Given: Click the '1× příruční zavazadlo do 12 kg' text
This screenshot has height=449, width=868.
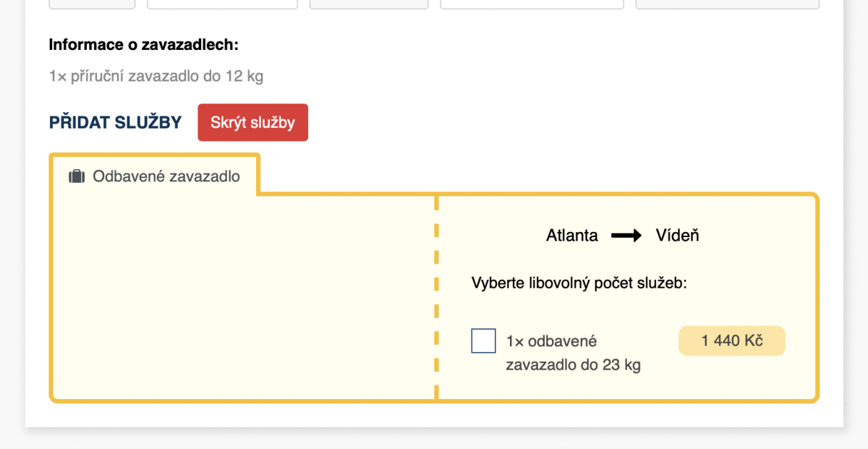Looking at the screenshot, I should coord(156,76).
